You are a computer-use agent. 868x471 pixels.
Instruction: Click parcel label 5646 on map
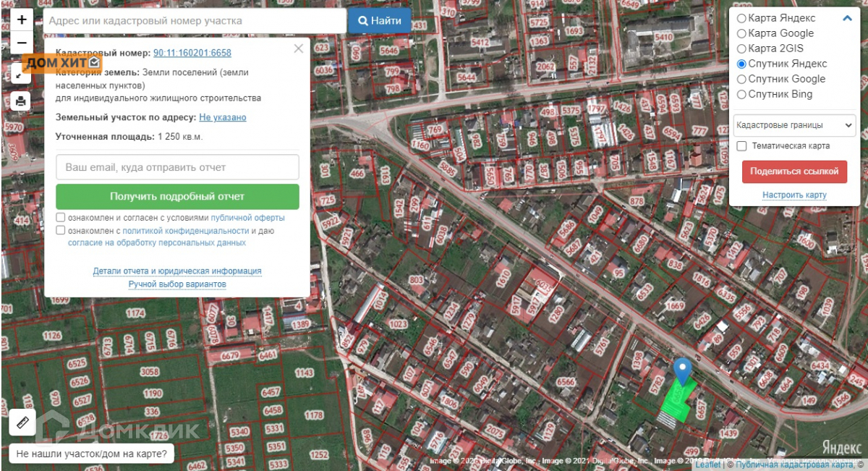click(389, 51)
